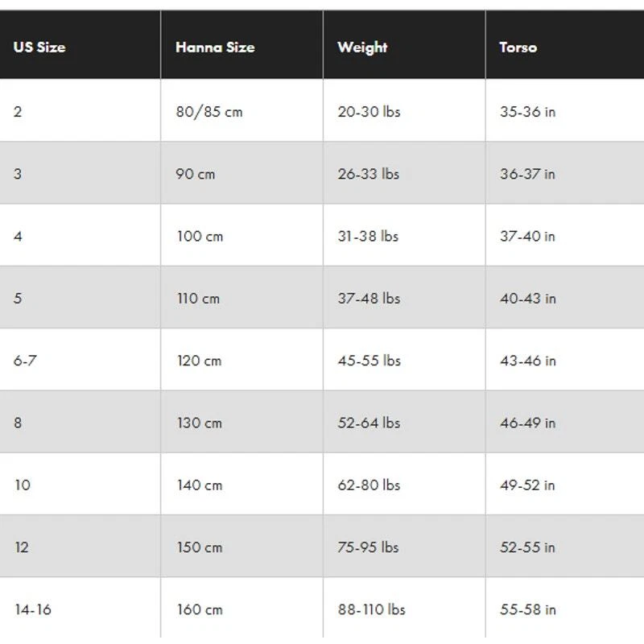Select US size 6-7 cell
Viewport: 644px width, 644px height.
25,361
